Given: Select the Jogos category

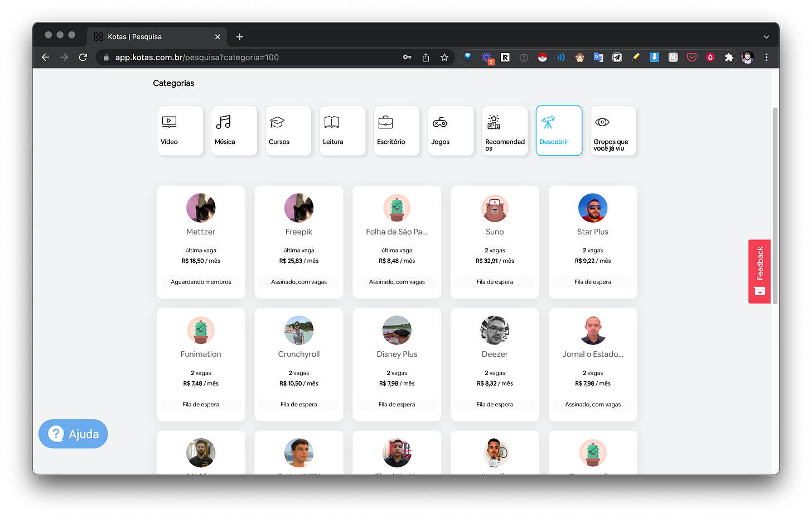Looking at the screenshot, I should [451, 131].
